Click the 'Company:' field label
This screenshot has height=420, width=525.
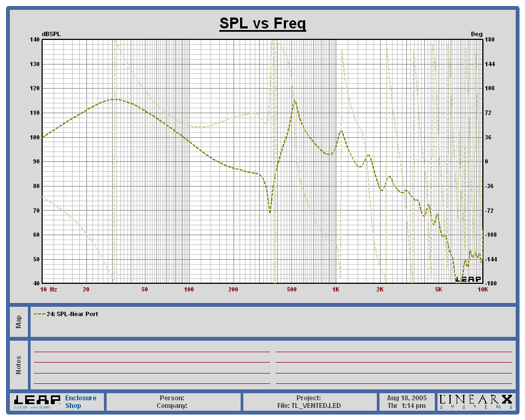[172, 406]
